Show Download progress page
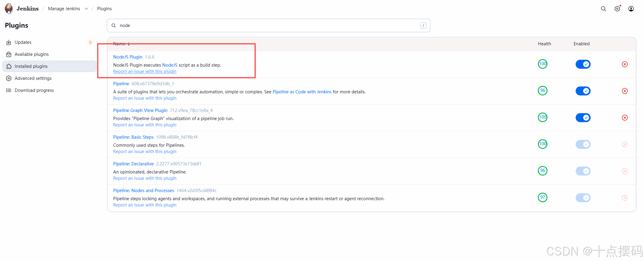Image resolution: width=644 pixels, height=262 pixels. click(49, 90)
